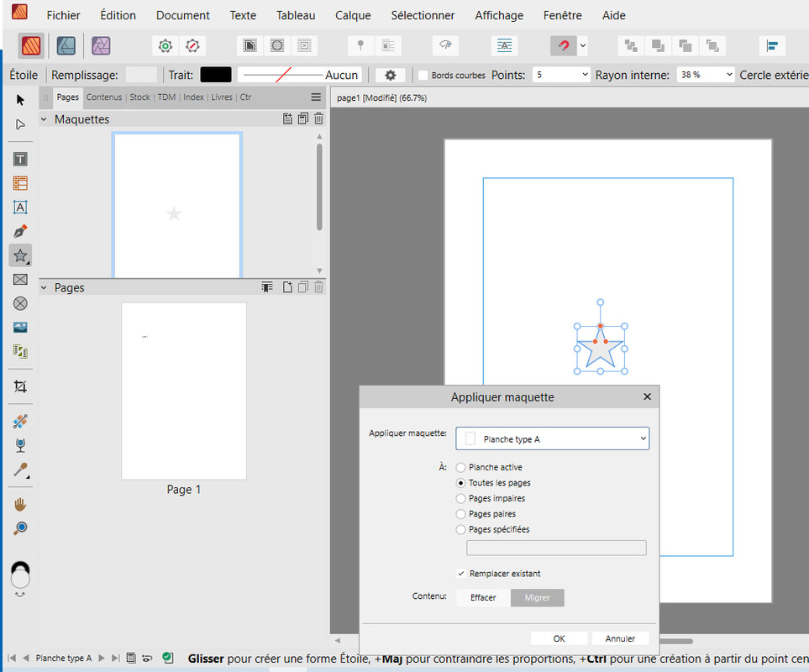Collapse the Maquettes section

tap(44, 119)
